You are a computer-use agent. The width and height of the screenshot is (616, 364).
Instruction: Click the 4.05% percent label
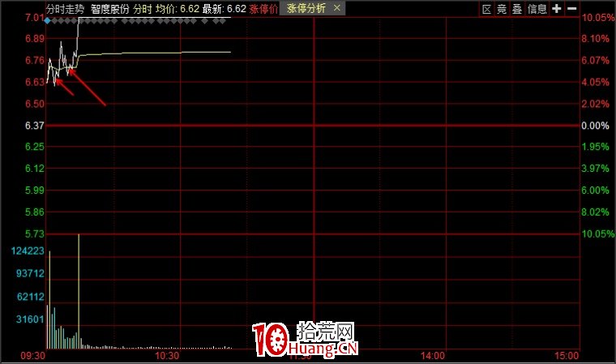[x=595, y=82]
